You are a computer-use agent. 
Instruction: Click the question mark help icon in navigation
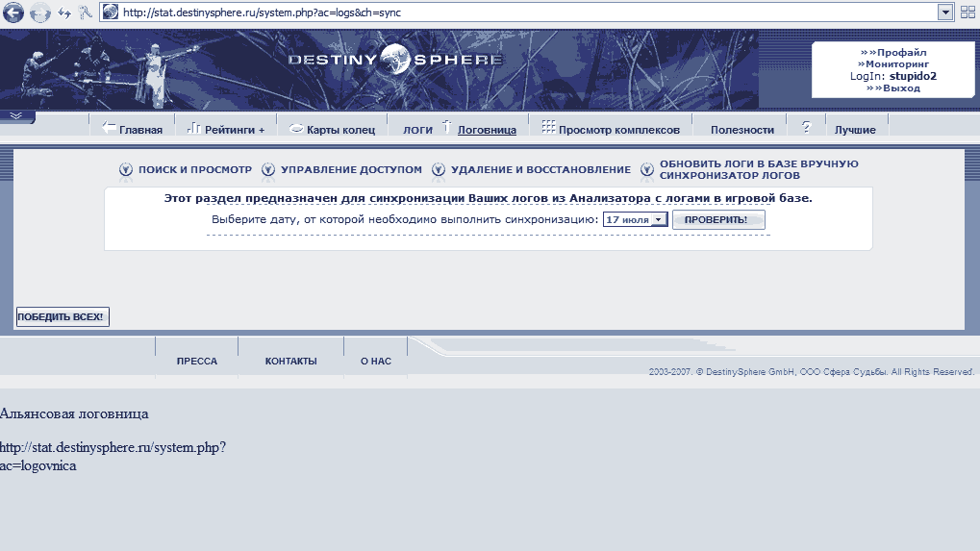pyautogui.click(x=806, y=128)
